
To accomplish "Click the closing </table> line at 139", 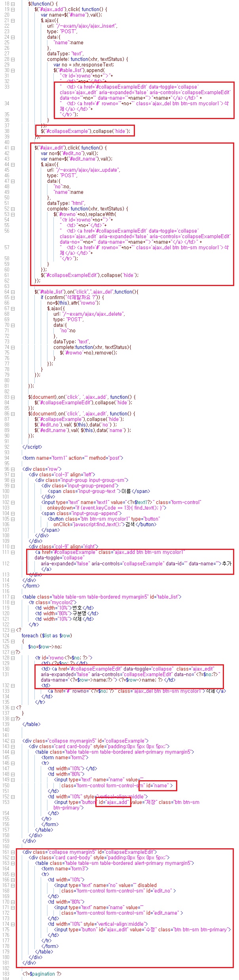I will tap(31, 724).
